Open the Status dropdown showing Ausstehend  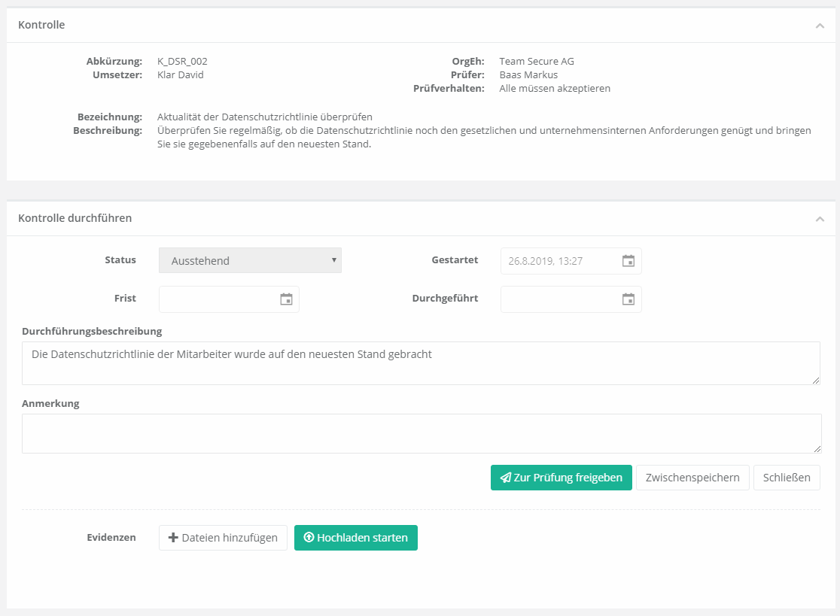[250, 261]
